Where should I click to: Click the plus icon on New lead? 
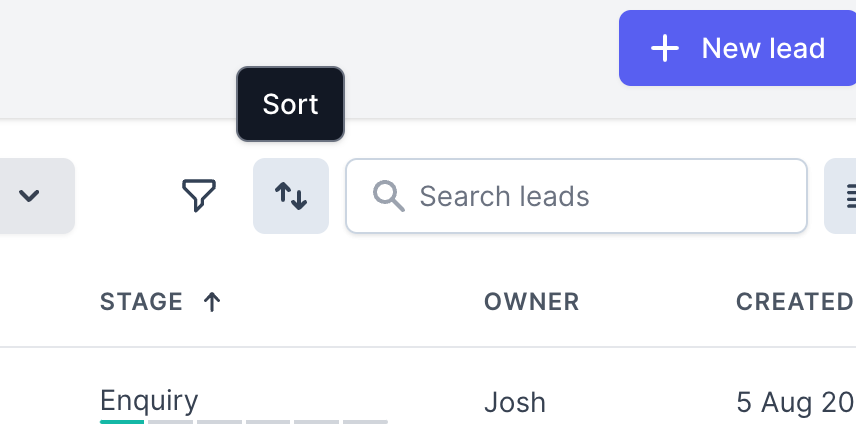[x=665, y=48]
